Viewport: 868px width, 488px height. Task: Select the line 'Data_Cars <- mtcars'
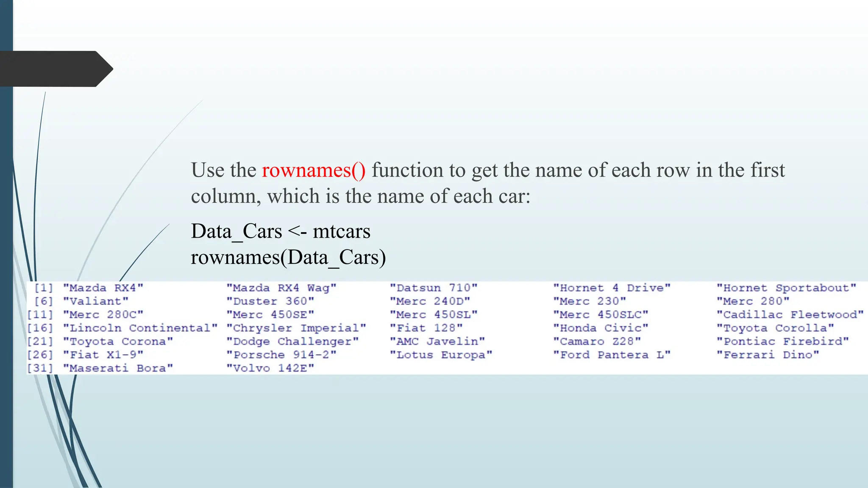click(x=281, y=232)
